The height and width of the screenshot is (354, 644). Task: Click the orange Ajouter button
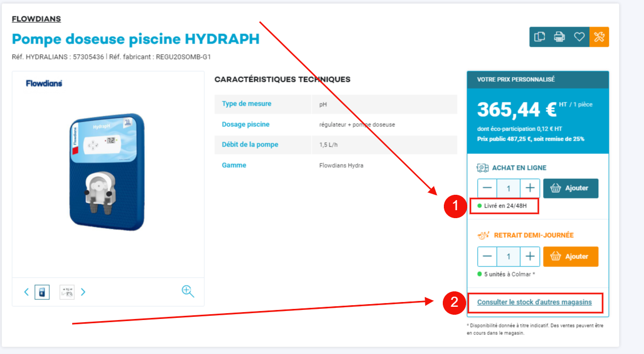point(571,256)
